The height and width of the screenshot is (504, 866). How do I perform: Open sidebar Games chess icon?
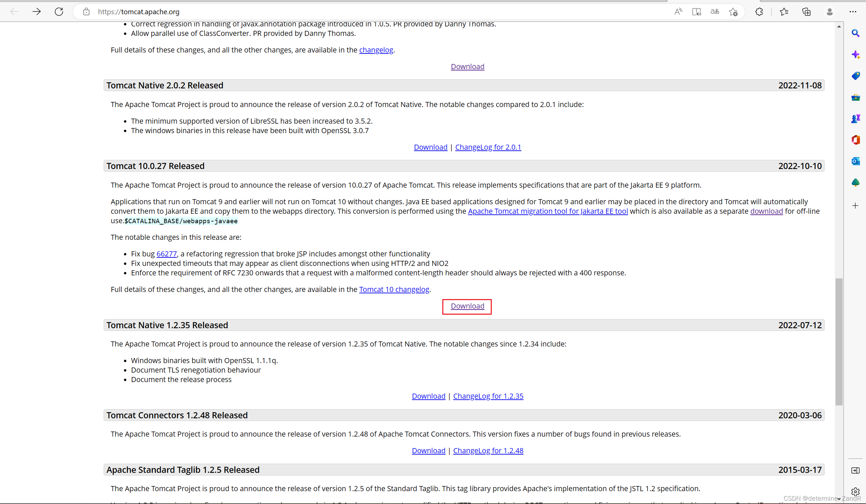[856, 119]
